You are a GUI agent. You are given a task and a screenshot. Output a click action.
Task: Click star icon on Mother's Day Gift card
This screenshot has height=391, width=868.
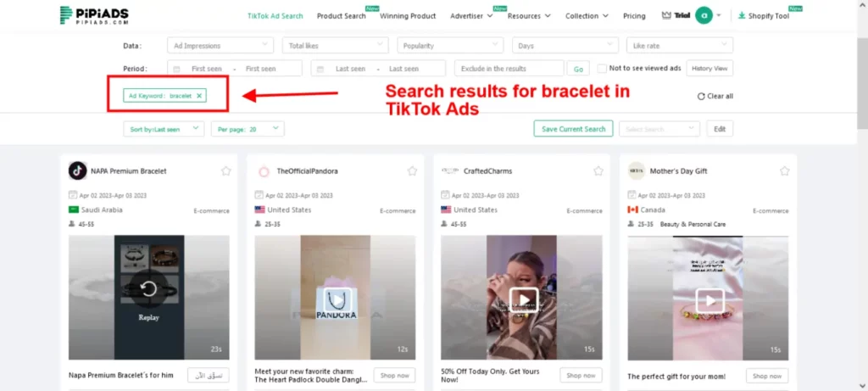(784, 171)
